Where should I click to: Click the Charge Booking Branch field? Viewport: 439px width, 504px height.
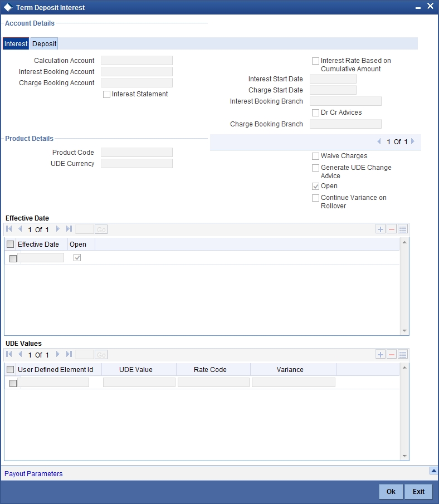tap(345, 124)
